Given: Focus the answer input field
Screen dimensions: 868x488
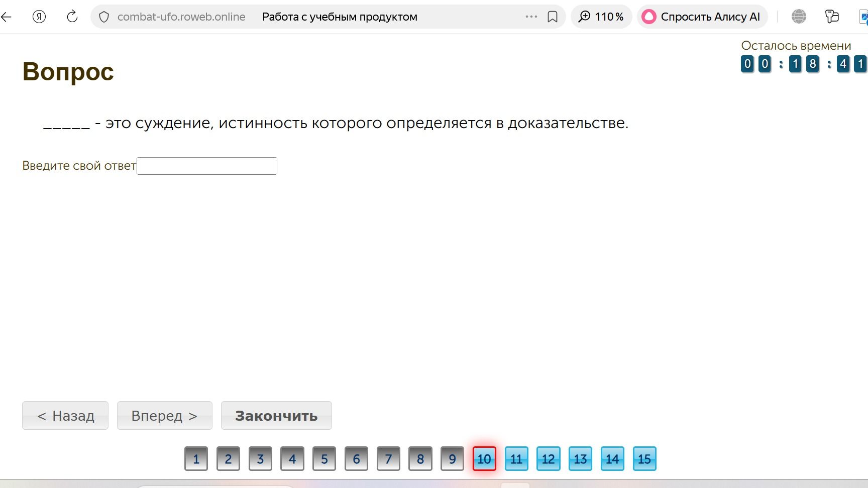Looking at the screenshot, I should point(207,166).
